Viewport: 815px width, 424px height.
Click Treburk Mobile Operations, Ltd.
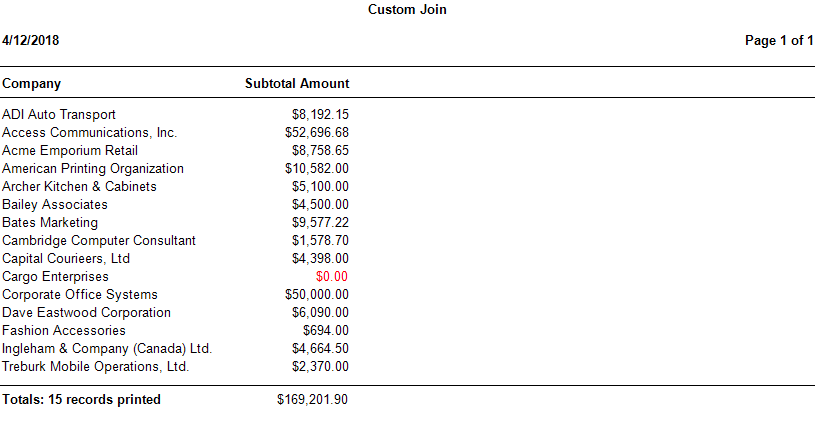(x=95, y=367)
